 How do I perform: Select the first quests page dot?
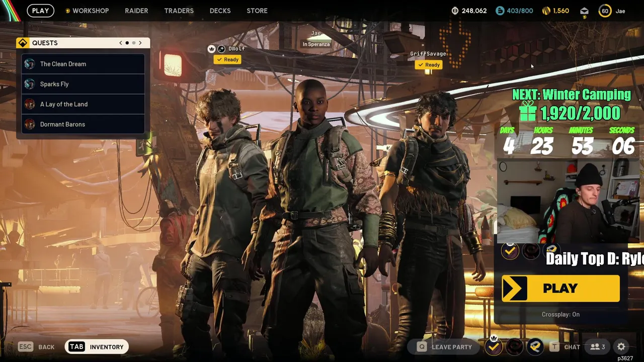(x=127, y=43)
